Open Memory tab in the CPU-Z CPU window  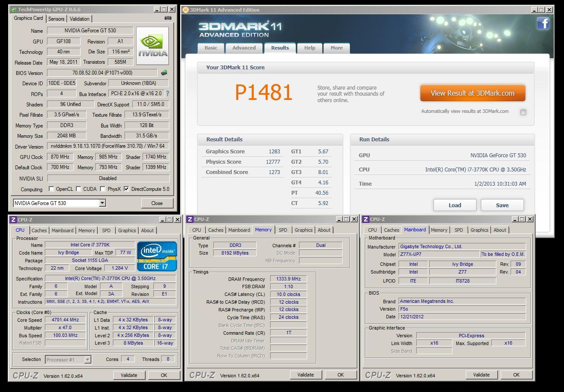click(x=87, y=230)
